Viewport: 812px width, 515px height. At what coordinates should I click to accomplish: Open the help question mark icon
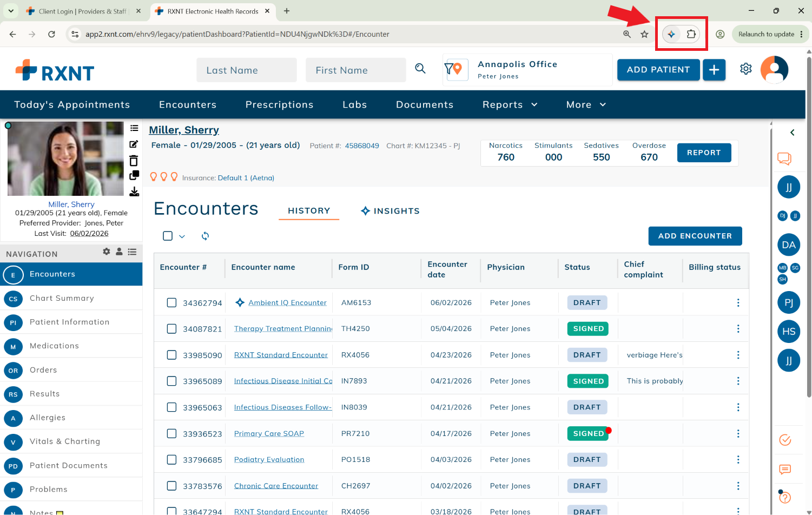click(x=785, y=497)
